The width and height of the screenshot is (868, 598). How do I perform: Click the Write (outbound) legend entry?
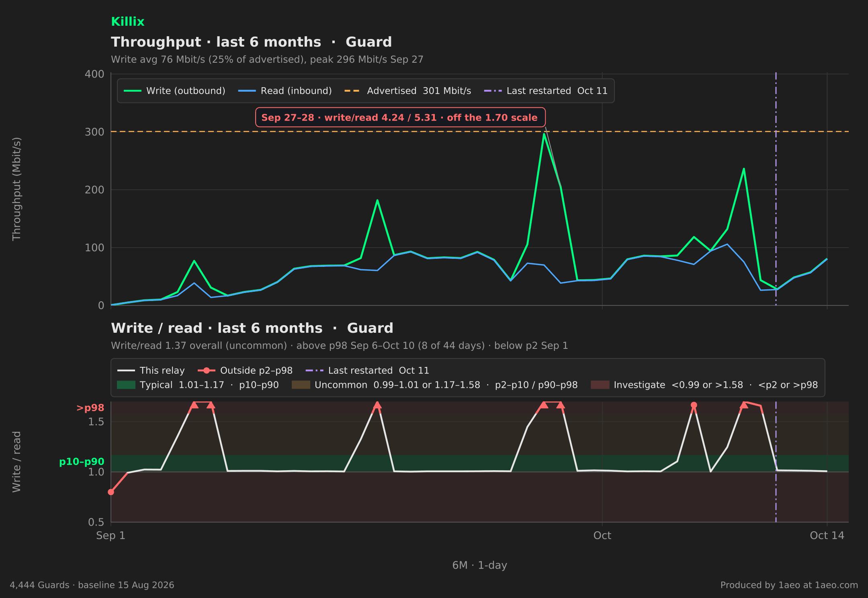tap(174, 91)
